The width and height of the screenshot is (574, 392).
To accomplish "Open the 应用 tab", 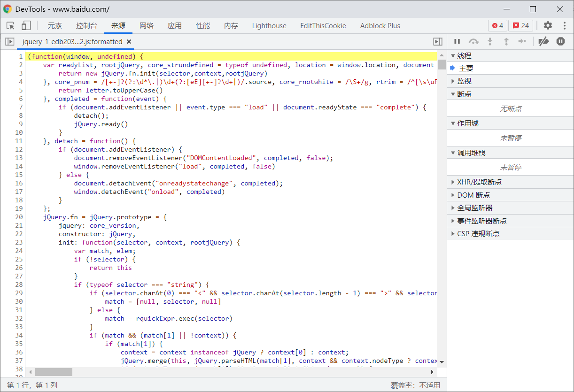I will pos(175,26).
